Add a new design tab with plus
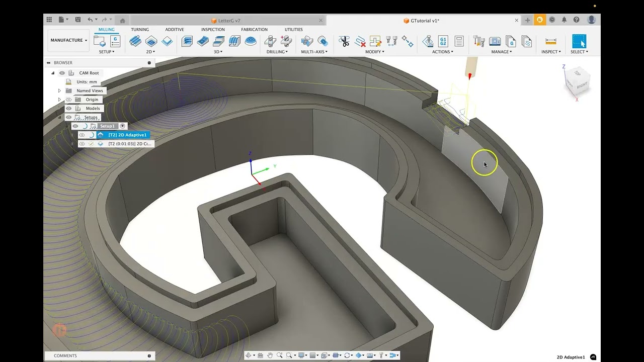 [x=527, y=20]
